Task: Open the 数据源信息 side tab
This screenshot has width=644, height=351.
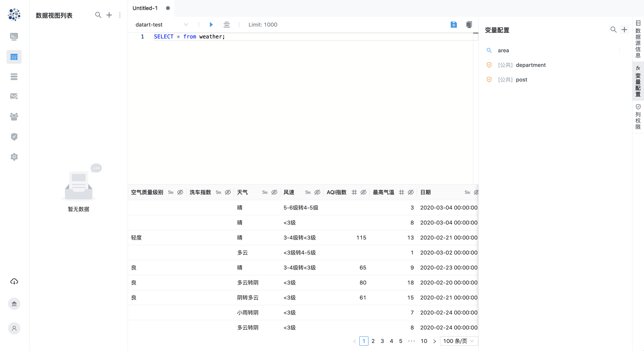Action: 638,39
